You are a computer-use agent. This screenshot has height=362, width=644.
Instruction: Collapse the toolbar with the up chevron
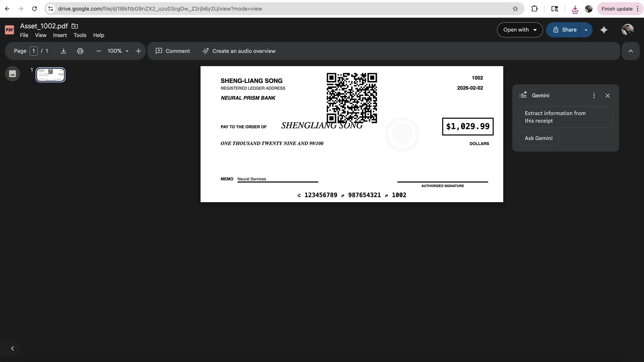pos(631,51)
